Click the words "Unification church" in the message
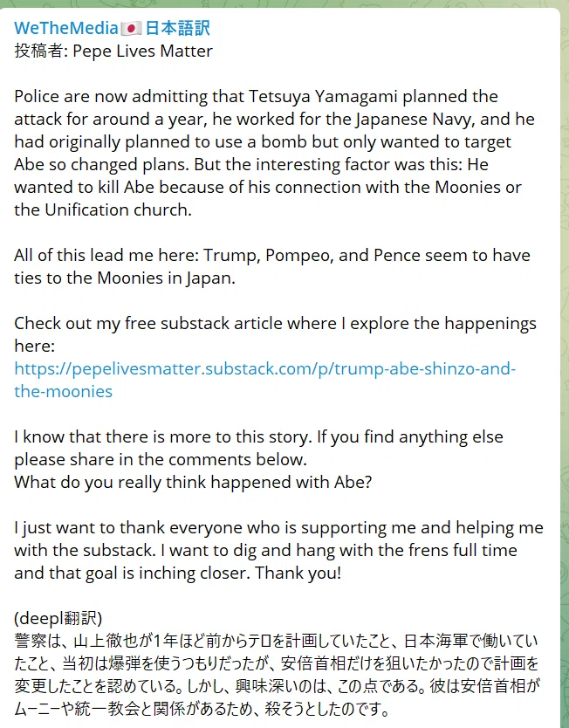 pos(117,209)
